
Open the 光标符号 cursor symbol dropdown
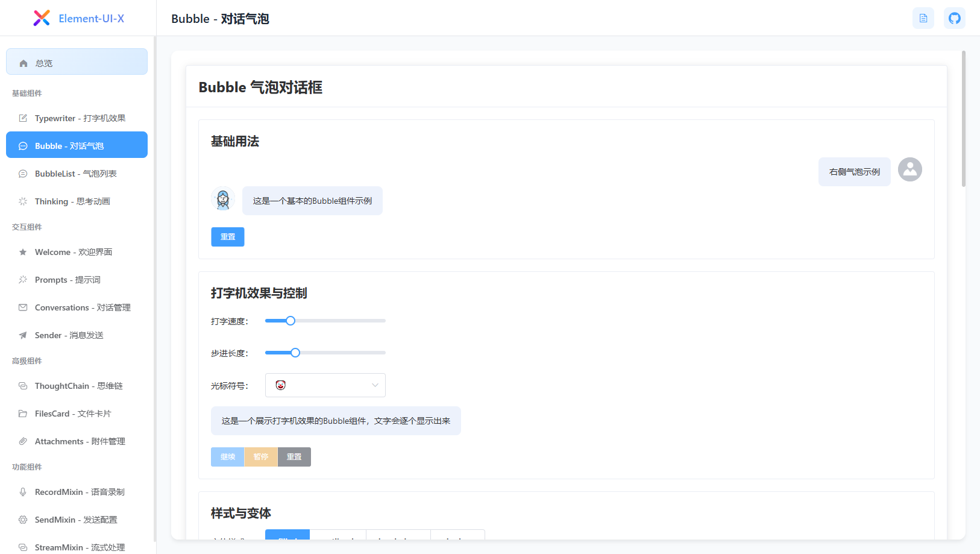pyautogui.click(x=325, y=385)
